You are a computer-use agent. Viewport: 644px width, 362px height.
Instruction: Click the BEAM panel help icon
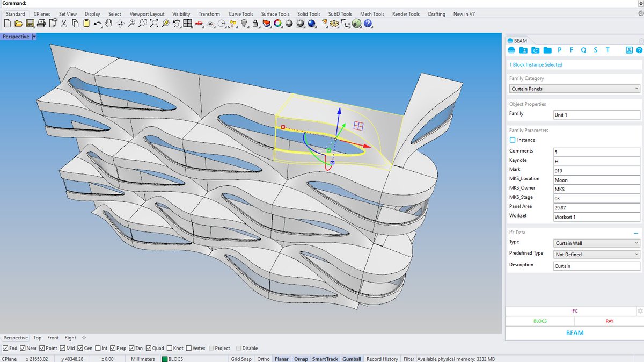(639, 50)
